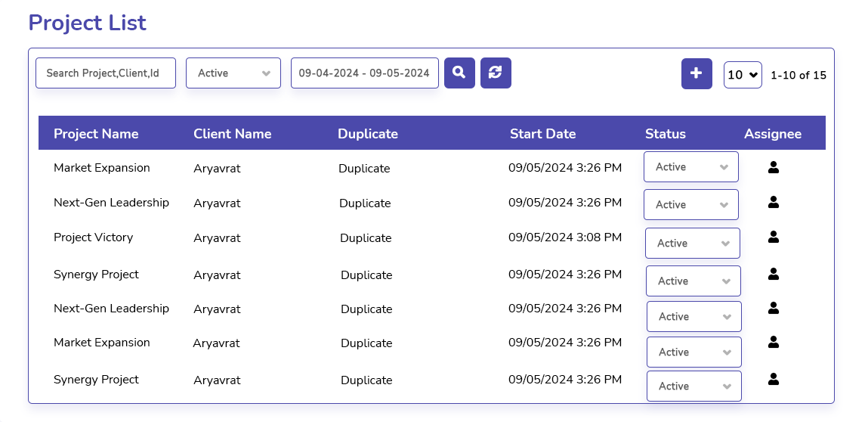
Task: Open status dropdown for first Market Expansion row
Action: pyautogui.click(x=691, y=166)
